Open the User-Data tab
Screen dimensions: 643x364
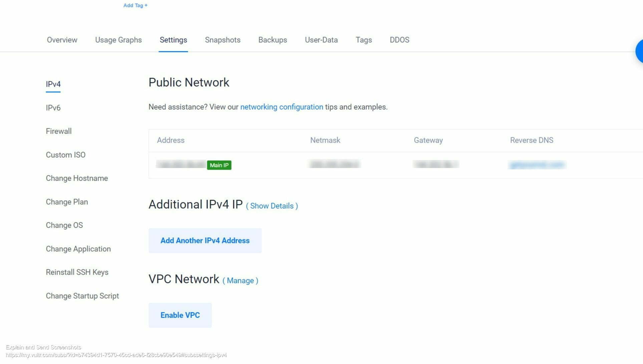(321, 40)
